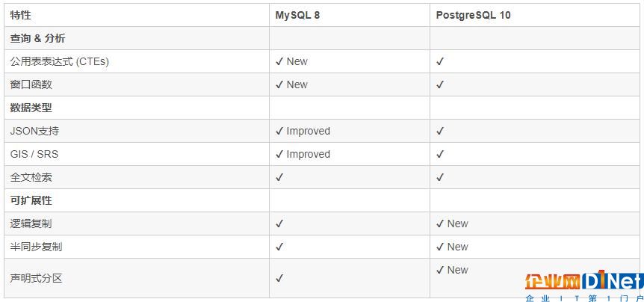This screenshot has width=644, height=302.
Task: Click the MySQL checkmark for 公用表表达式 (CTEs)
Action: 279,61
